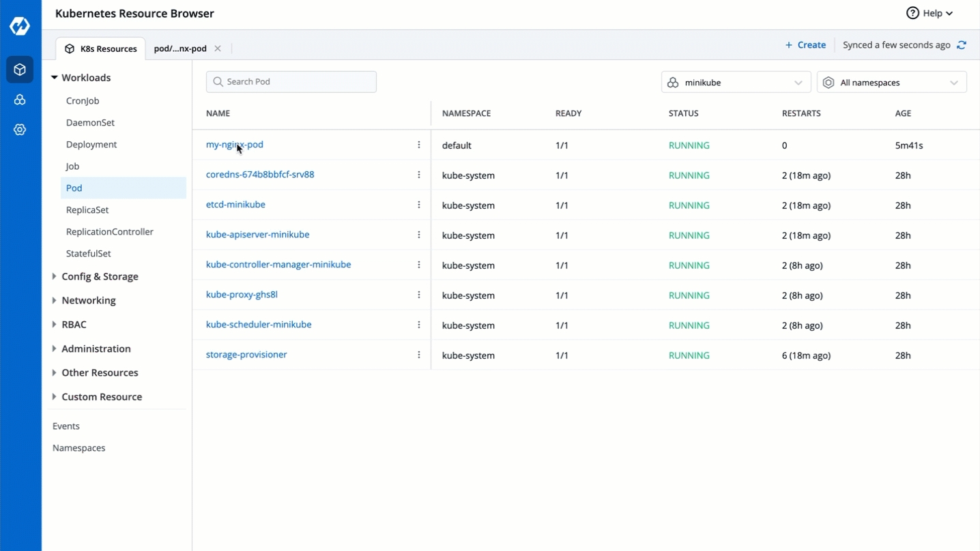980x551 pixels.
Task: Close the pod/...nx-pod tab
Action: coord(218,48)
